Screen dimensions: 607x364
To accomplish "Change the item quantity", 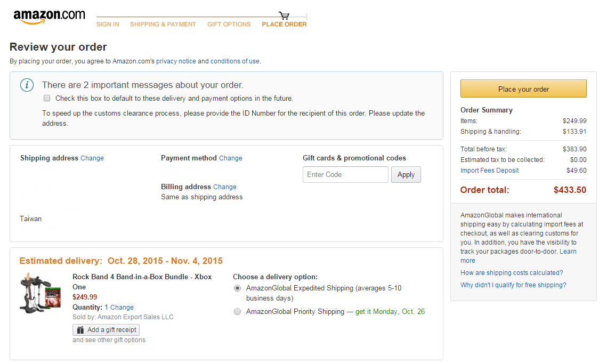I will 122,308.
